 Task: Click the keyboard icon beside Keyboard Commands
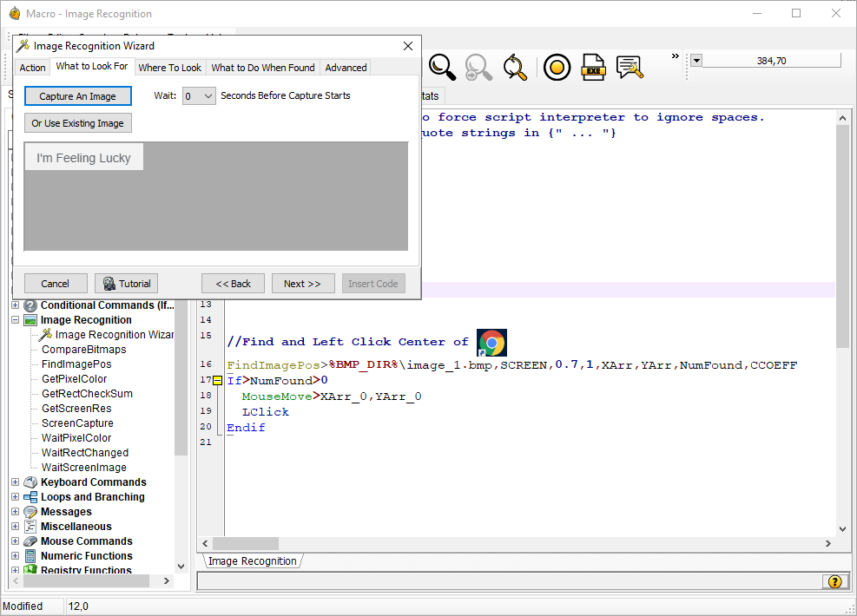(29, 482)
